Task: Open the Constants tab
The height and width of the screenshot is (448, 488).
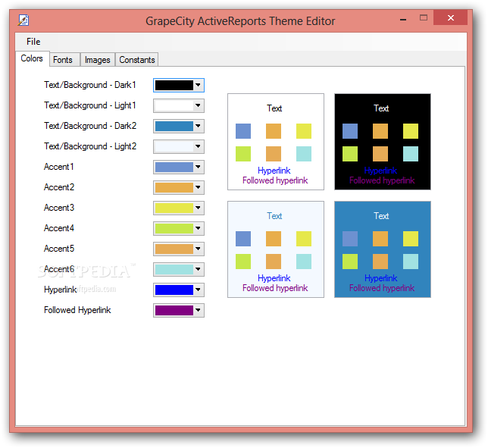Action: click(x=137, y=60)
